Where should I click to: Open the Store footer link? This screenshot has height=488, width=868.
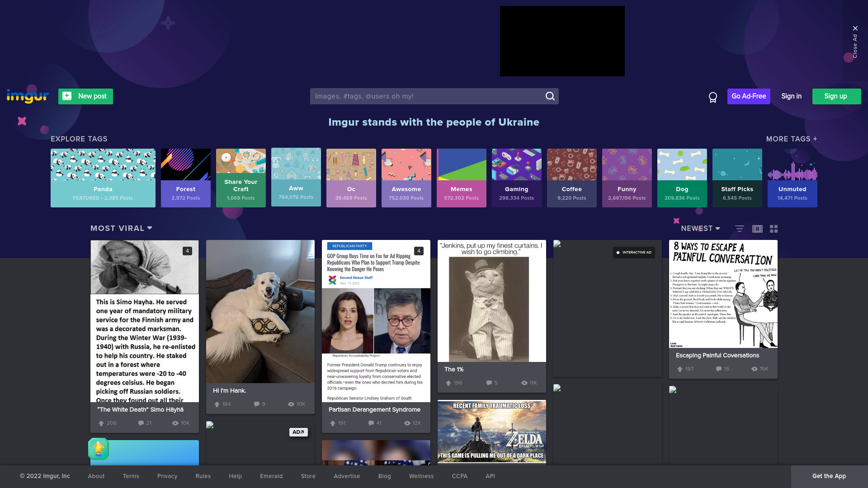click(x=308, y=476)
